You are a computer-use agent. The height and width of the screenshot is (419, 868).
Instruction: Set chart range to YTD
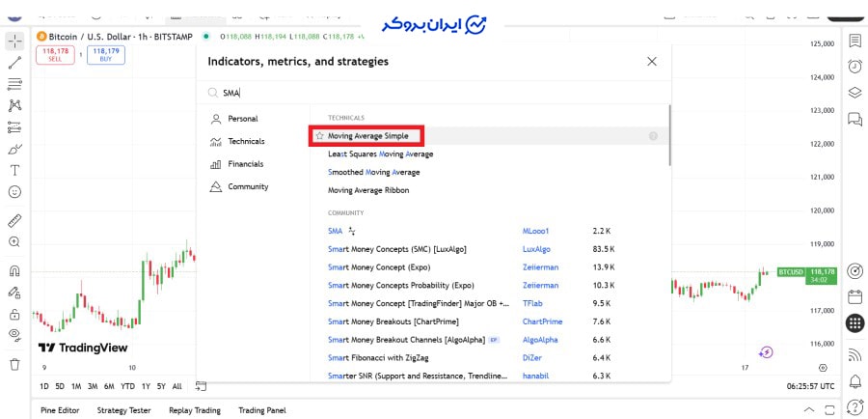point(128,386)
